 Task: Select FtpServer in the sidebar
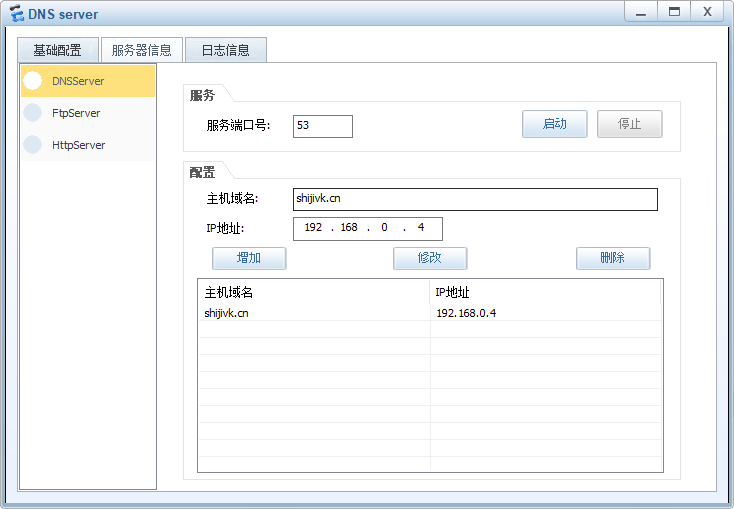[x=88, y=113]
